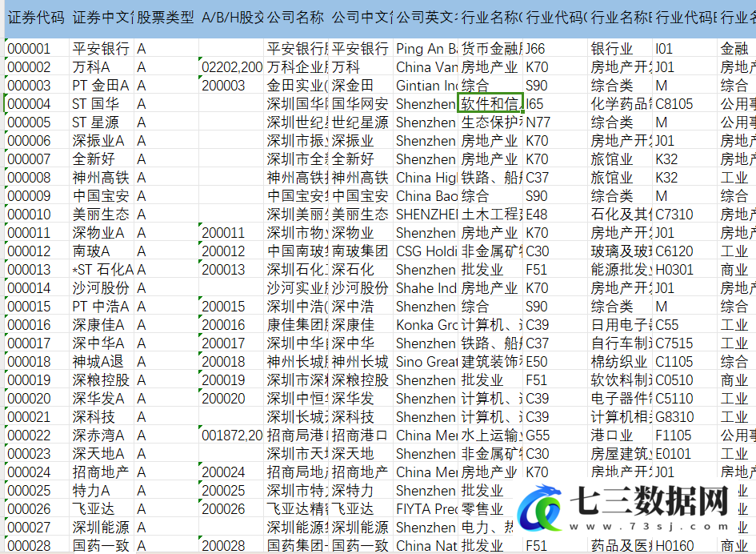Click the G55 industry code cell
Image resolution: width=756 pixels, height=554 pixels.
(x=555, y=436)
